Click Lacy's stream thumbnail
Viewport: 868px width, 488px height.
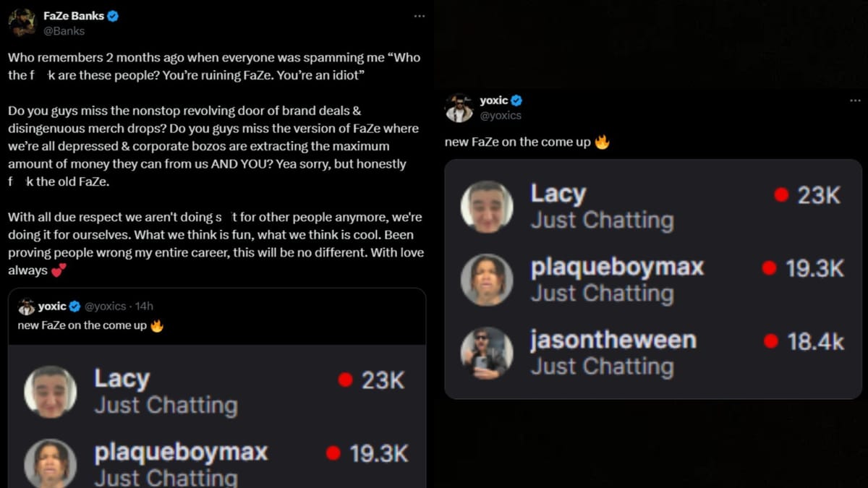(486, 206)
